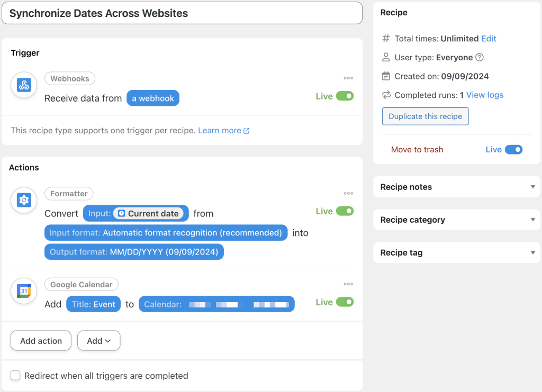Open the Formatter action options menu

click(348, 194)
